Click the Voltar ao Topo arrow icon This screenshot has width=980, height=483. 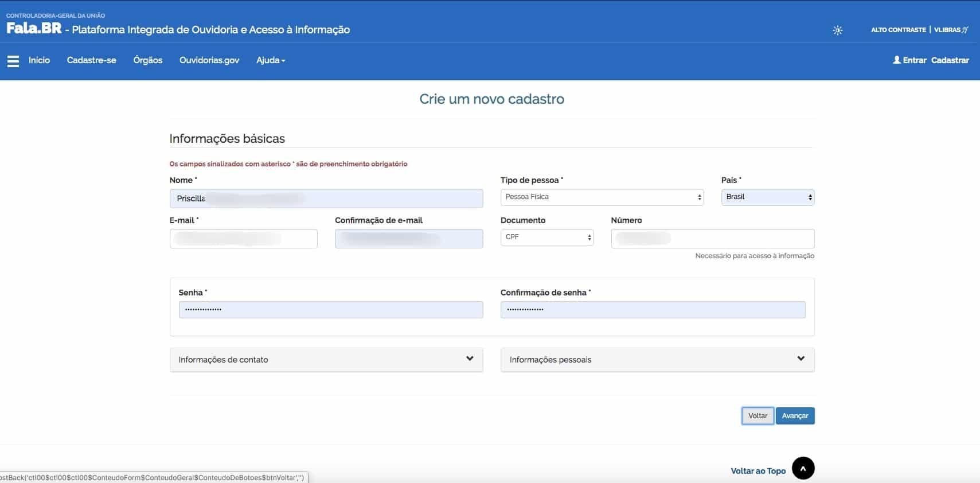803,468
